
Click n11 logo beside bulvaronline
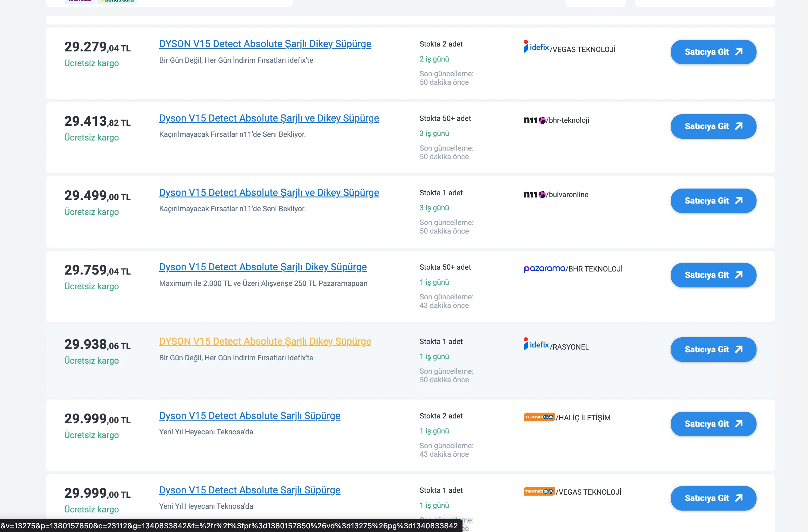(534, 194)
